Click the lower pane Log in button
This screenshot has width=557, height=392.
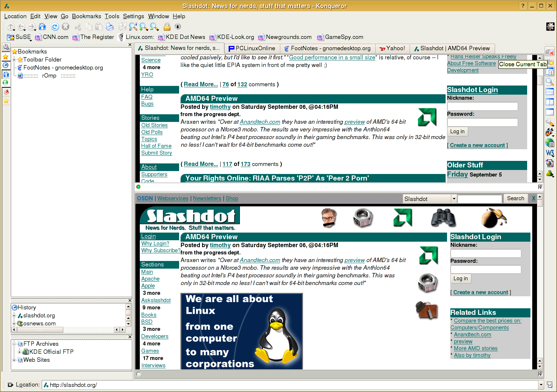coord(461,278)
